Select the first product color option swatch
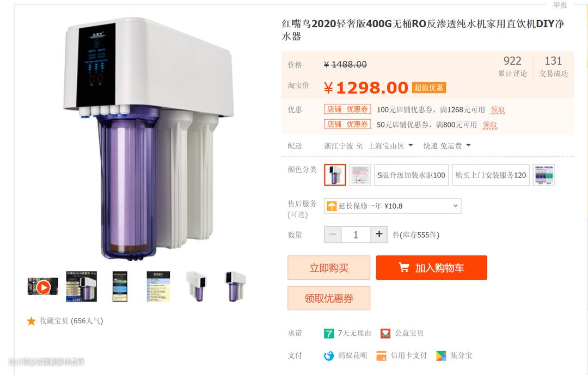588x375 pixels. (x=335, y=175)
